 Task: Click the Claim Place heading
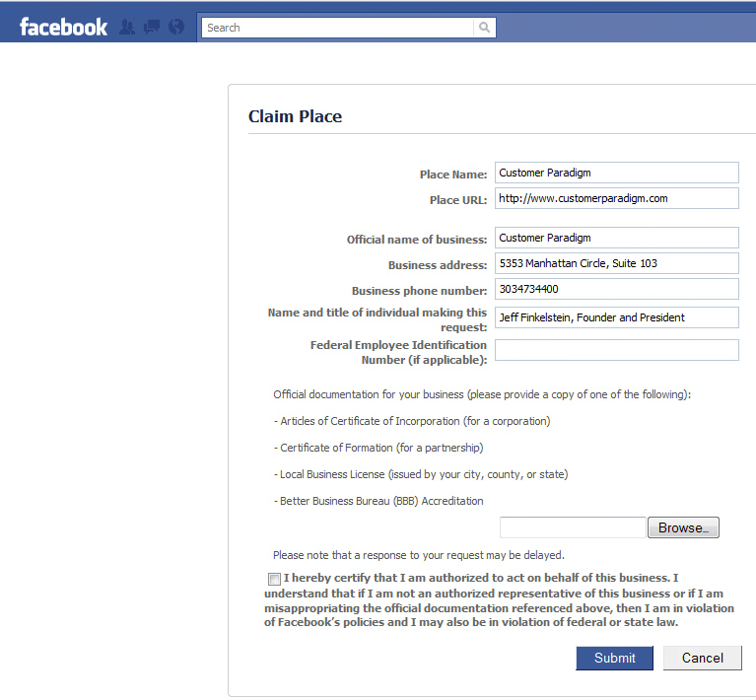295,116
